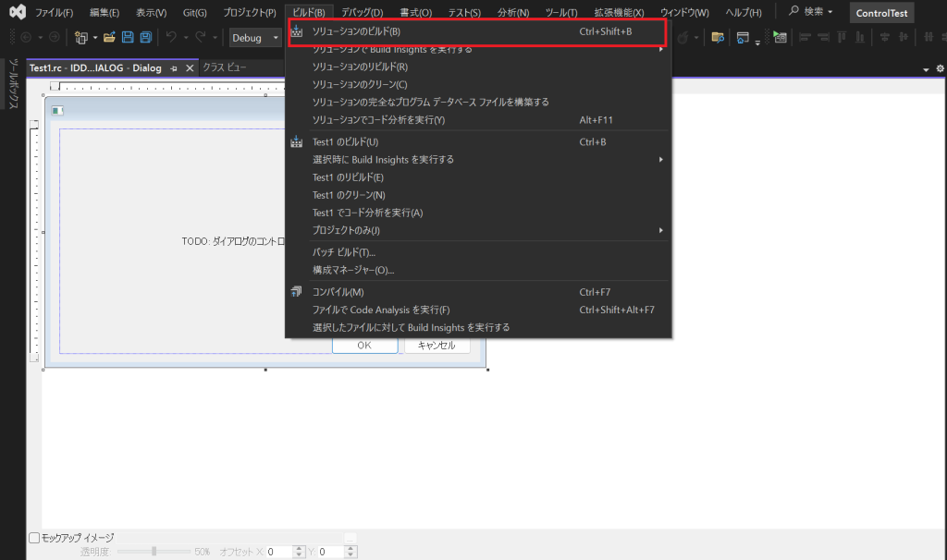947x560 pixels.
Task: Click the Find in Files icon
Action: [718, 38]
